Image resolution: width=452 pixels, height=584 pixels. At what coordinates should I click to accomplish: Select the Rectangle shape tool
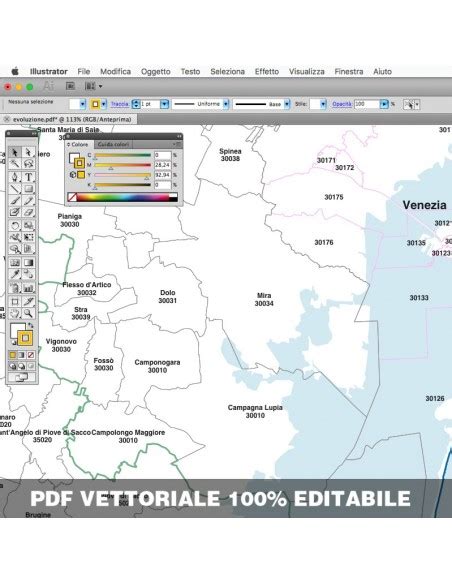click(x=28, y=188)
